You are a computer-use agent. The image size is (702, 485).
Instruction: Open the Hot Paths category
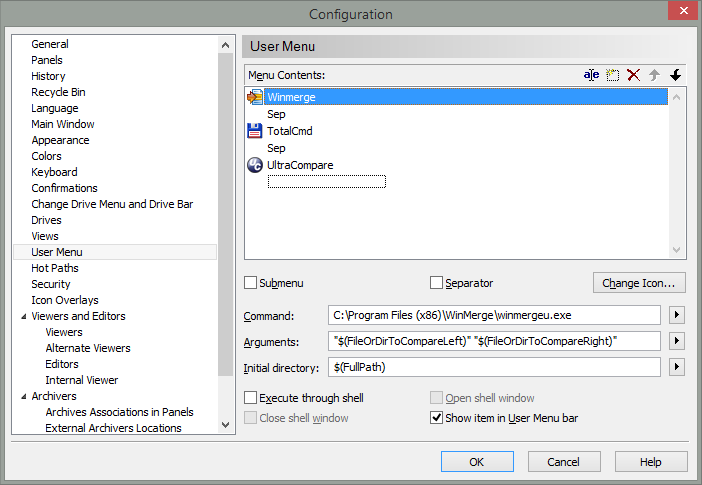tap(55, 268)
